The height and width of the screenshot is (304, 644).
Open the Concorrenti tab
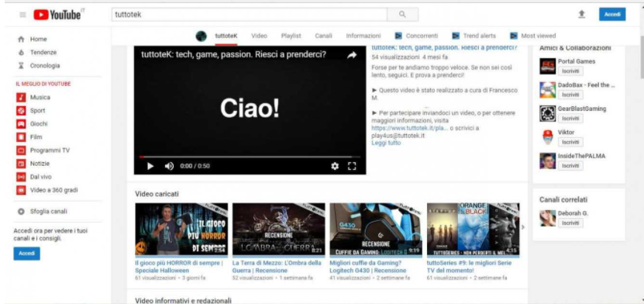click(x=416, y=36)
